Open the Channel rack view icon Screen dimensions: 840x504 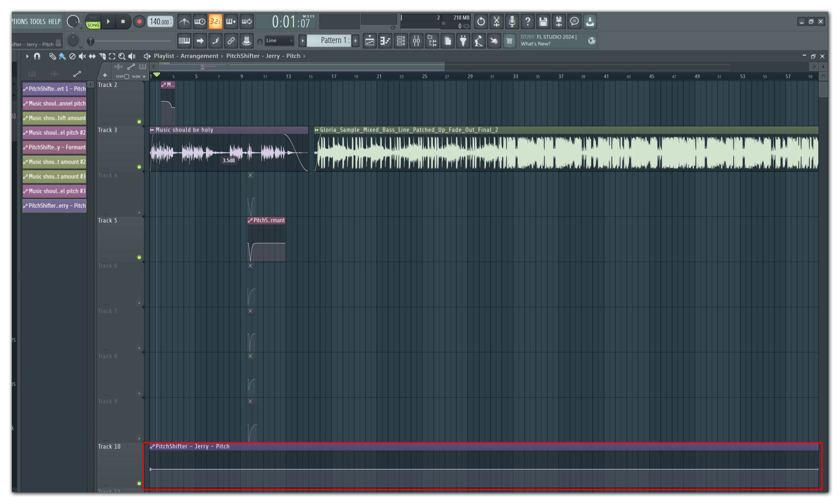[x=401, y=41]
